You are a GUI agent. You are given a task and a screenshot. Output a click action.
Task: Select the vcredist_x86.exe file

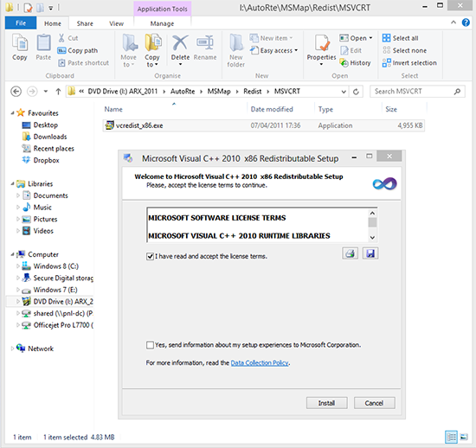pos(263,125)
